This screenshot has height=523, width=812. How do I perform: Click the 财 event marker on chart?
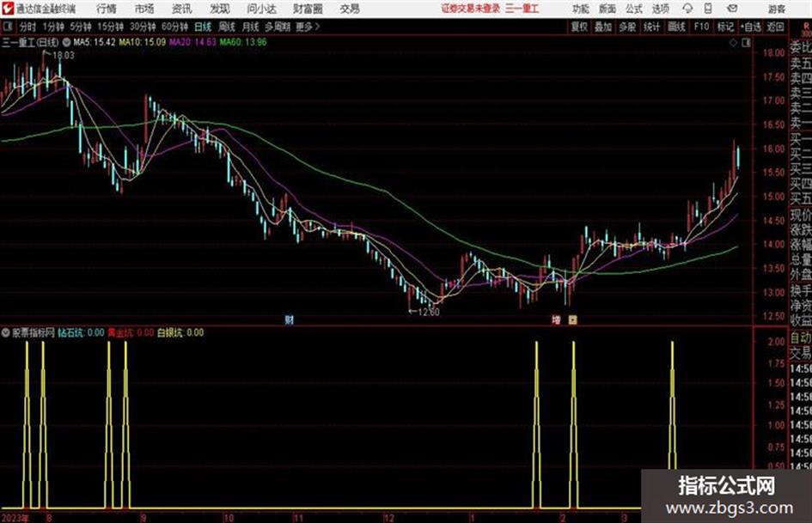[290, 319]
